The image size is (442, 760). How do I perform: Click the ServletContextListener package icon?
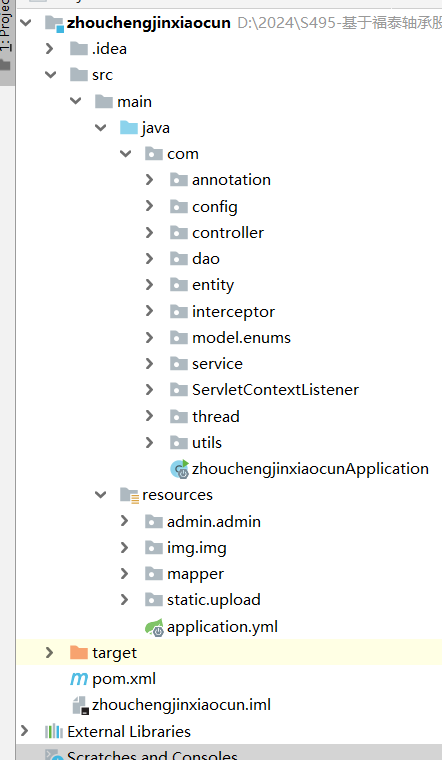(179, 390)
